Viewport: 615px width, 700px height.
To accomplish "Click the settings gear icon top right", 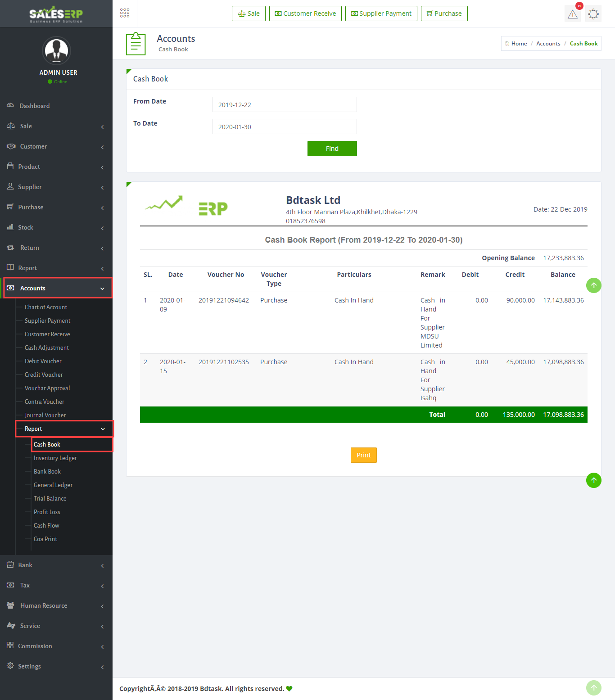I will click(x=593, y=14).
